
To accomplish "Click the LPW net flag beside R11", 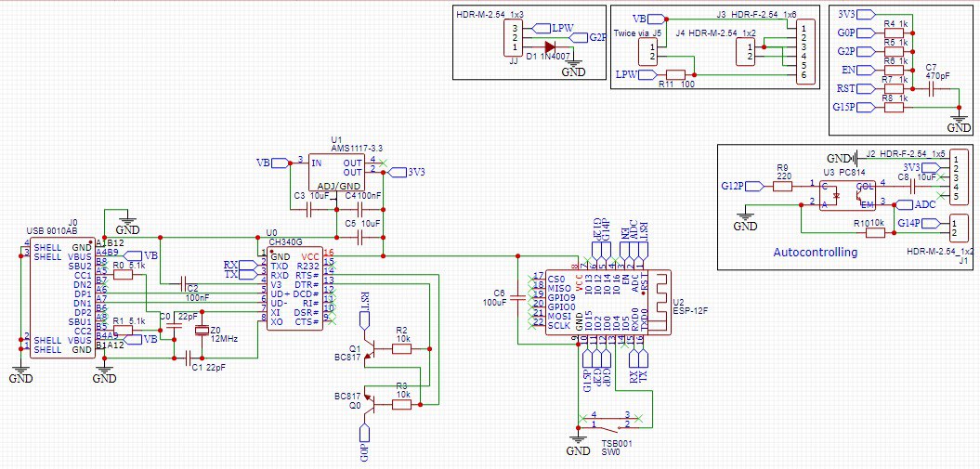I will tap(636, 74).
